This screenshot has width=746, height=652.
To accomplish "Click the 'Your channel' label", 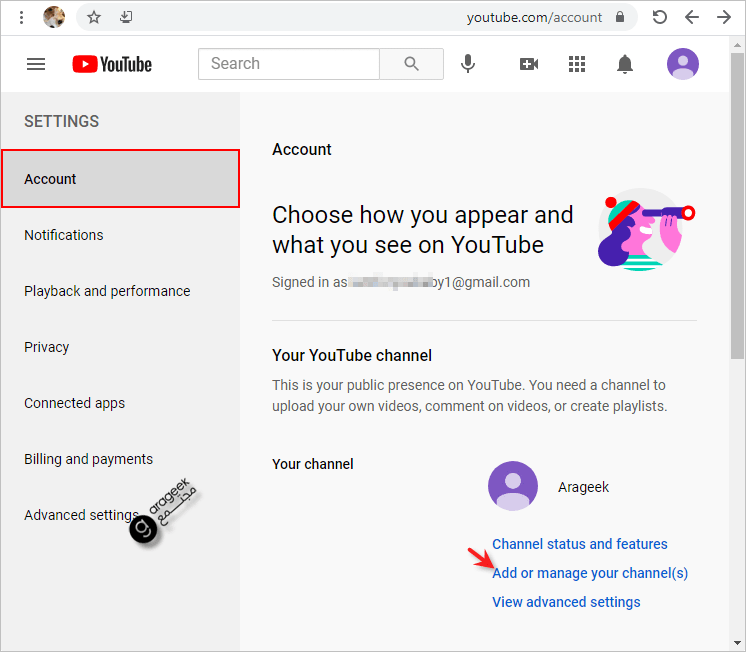I will coord(313,464).
